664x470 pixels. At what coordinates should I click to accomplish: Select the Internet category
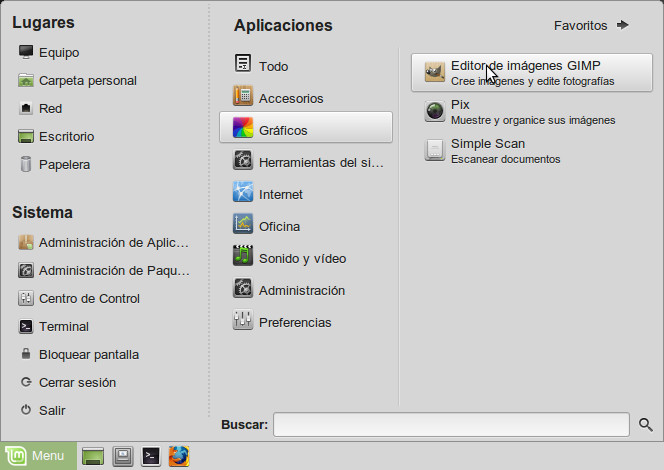tap(280, 194)
